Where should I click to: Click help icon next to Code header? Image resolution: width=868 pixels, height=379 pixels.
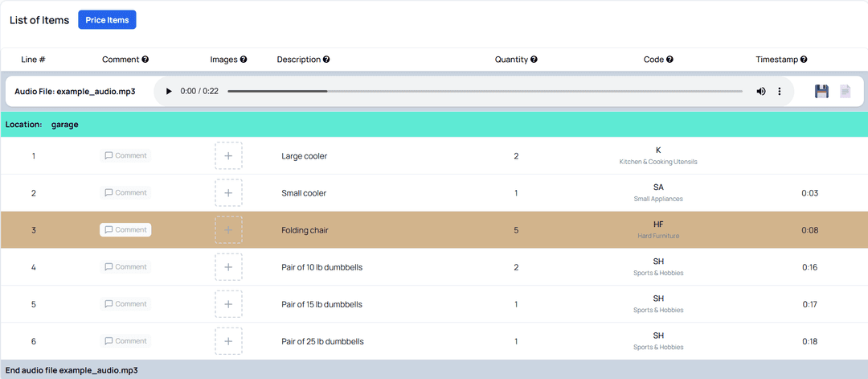point(669,60)
